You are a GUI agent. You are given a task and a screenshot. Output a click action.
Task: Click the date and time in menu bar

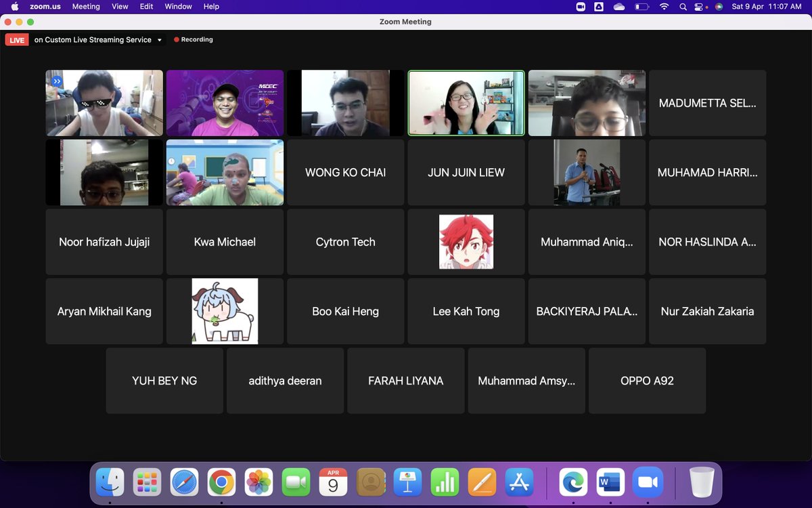(767, 6)
